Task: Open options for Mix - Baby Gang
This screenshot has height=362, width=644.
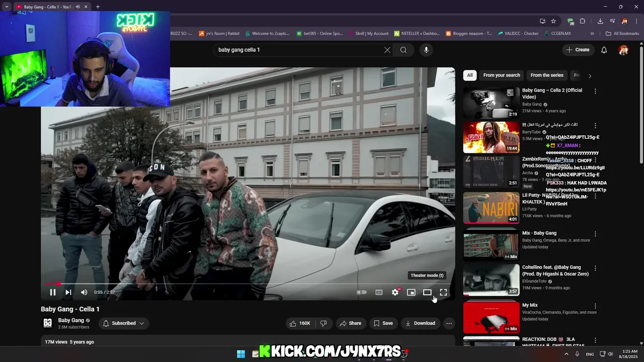Action: point(595,234)
